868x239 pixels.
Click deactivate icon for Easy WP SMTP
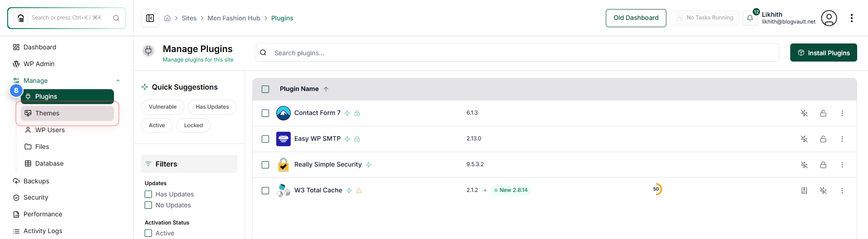pos(804,139)
